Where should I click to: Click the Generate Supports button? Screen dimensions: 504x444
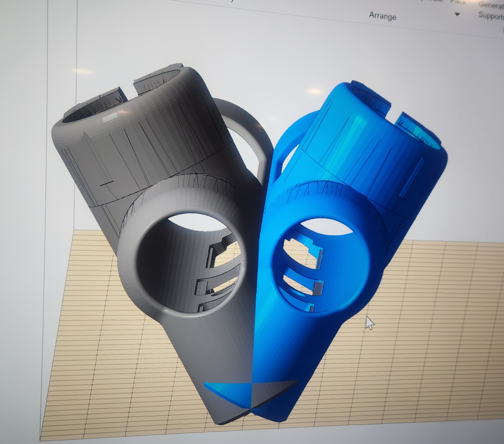point(491,10)
